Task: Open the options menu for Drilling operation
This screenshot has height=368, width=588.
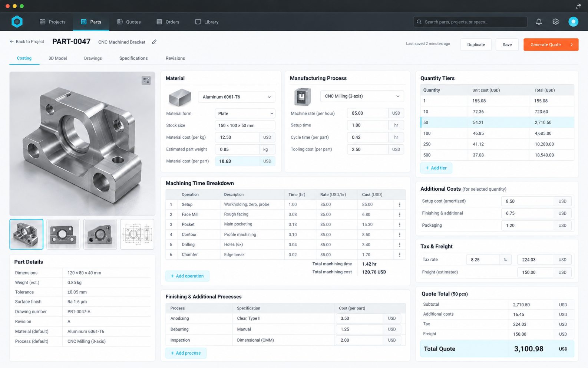Action: (x=400, y=244)
